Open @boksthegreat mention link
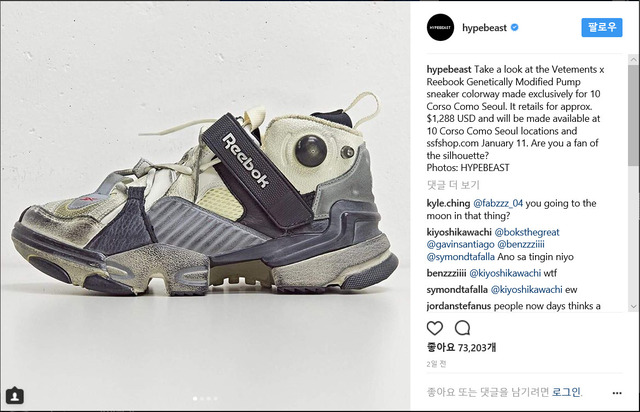The height and width of the screenshot is (412, 640). pyautogui.click(x=527, y=232)
